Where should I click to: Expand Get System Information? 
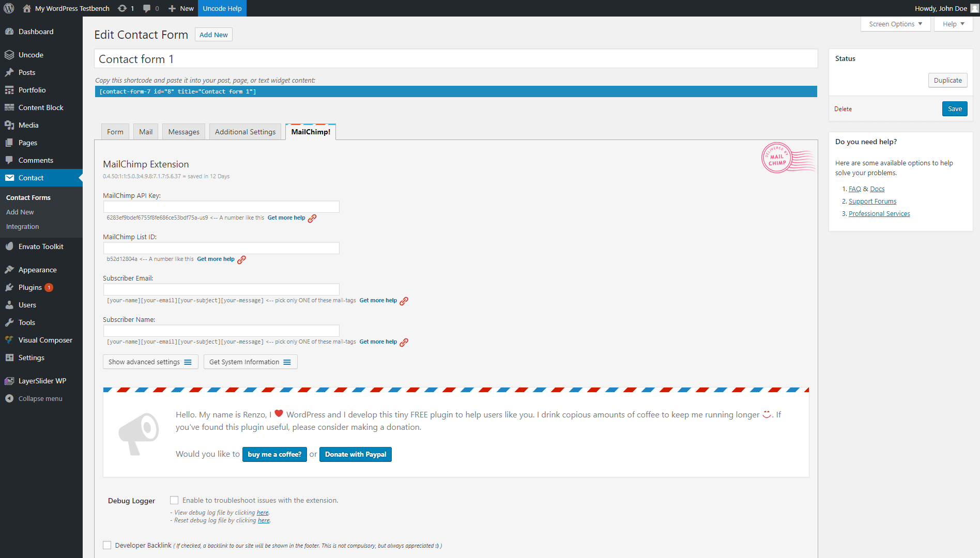250,362
